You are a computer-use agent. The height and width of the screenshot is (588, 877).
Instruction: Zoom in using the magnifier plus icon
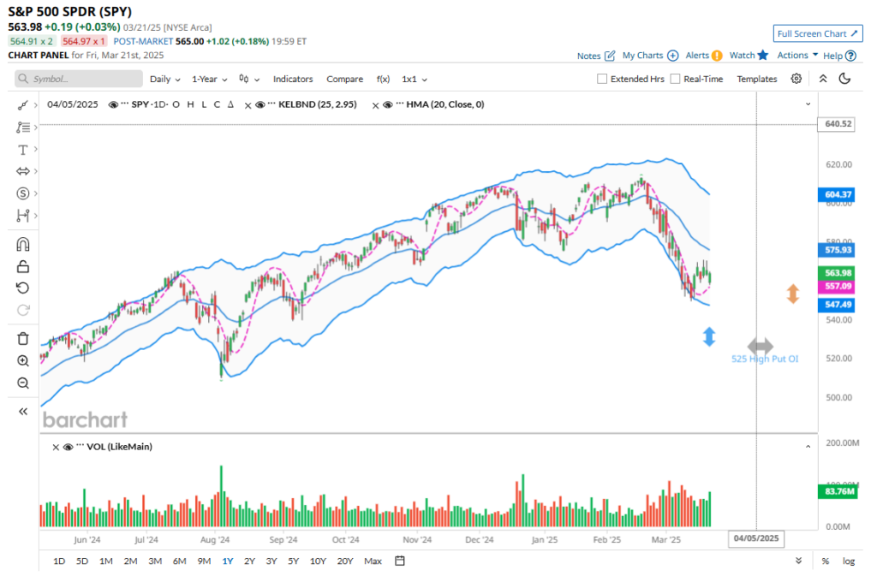[x=23, y=361]
